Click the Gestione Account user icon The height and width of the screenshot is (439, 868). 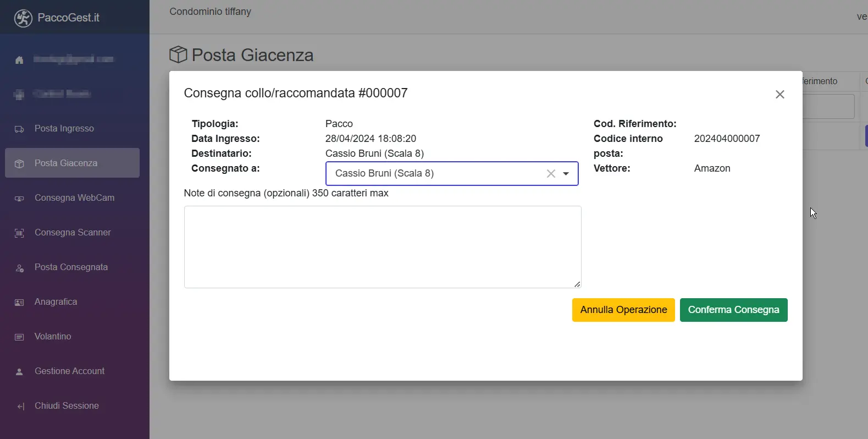click(x=19, y=372)
